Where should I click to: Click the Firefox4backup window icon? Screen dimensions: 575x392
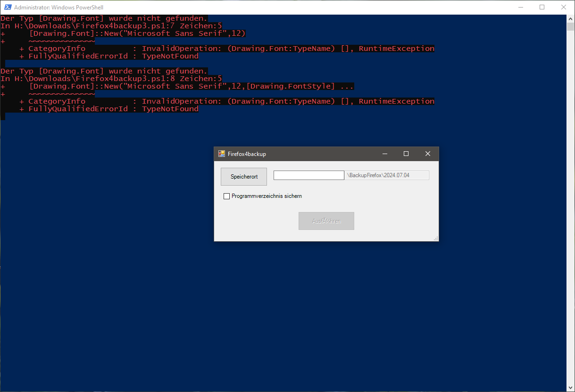[222, 154]
